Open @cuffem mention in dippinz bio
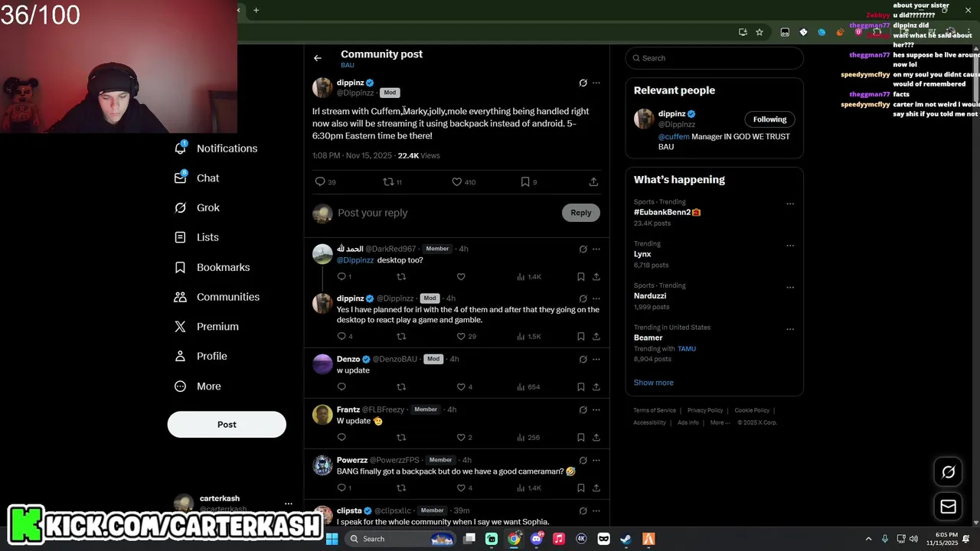 tap(674, 137)
